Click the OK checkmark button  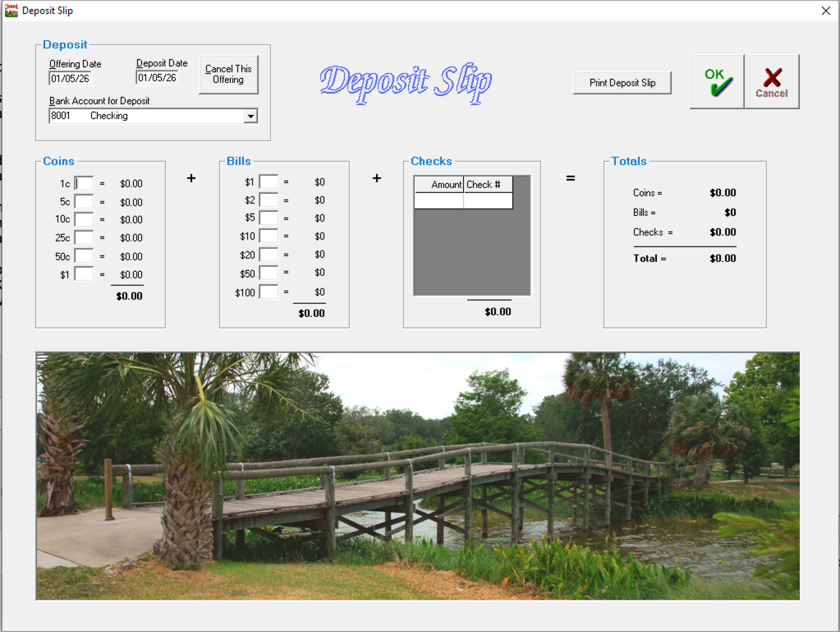click(717, 82)
